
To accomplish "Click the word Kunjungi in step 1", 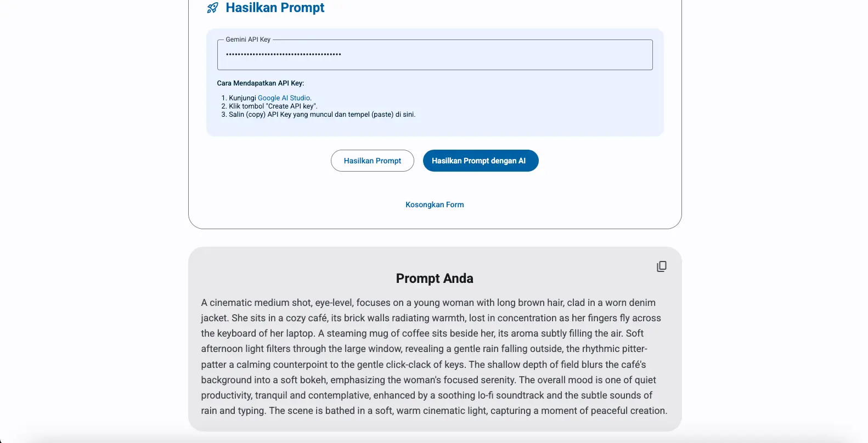I will (x=243, y=98).
